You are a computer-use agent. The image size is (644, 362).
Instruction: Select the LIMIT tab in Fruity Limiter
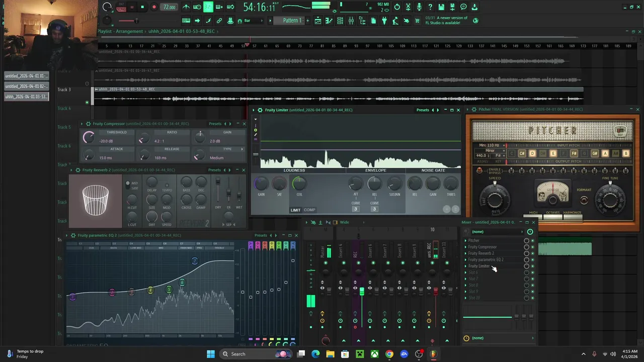(x=295, y=210)
